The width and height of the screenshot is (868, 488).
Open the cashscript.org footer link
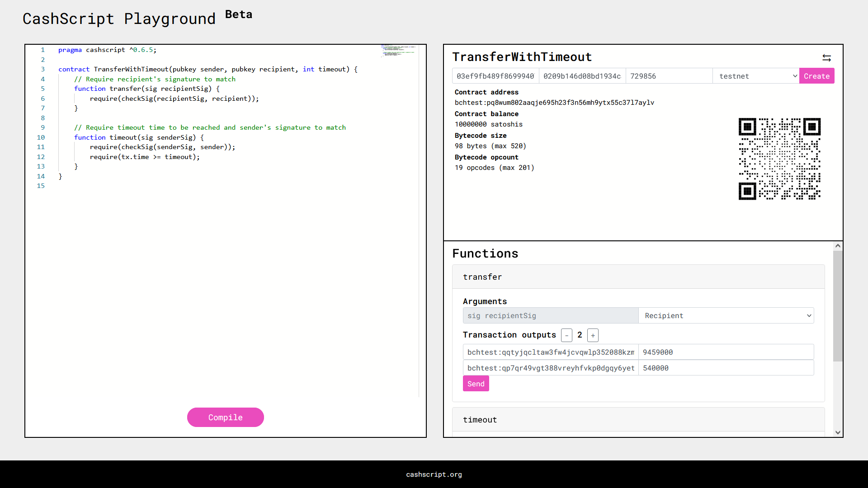434,474
